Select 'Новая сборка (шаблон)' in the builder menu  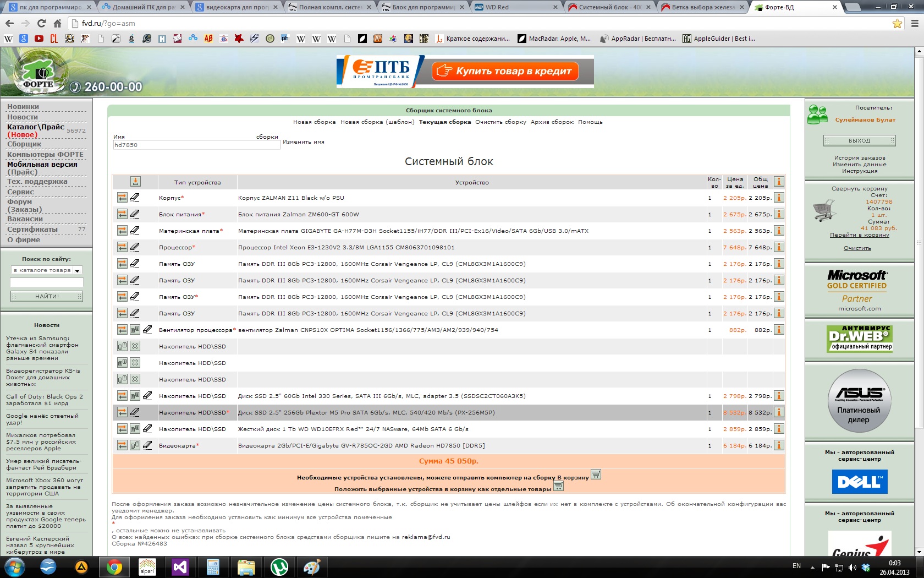[x=377, y=122]
